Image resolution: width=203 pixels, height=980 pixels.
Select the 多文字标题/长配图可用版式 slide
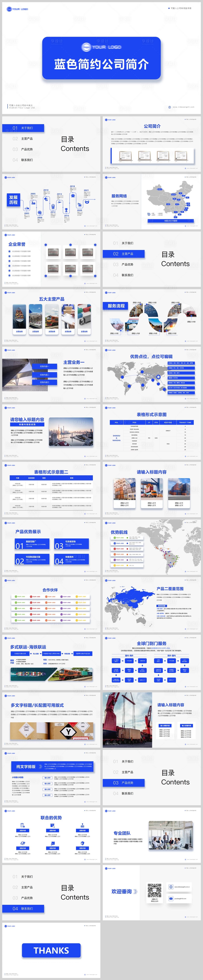point(51,720)
